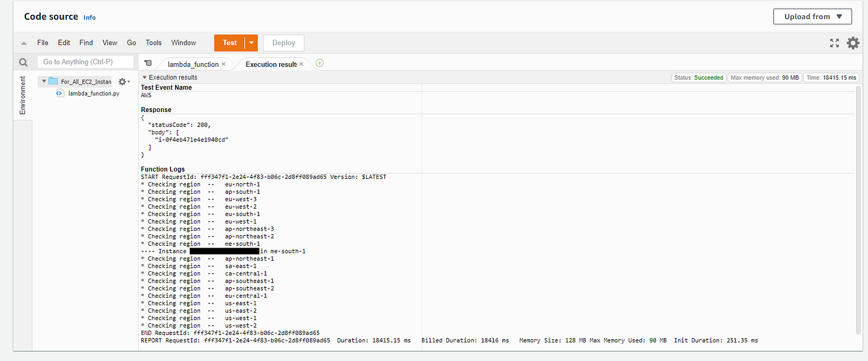Open editor Preferences with the gear icon
868x361 pixels.
852,43
